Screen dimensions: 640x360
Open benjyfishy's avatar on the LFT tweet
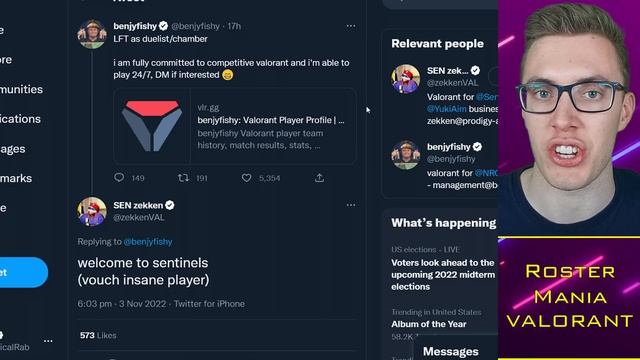click(92, 34)
